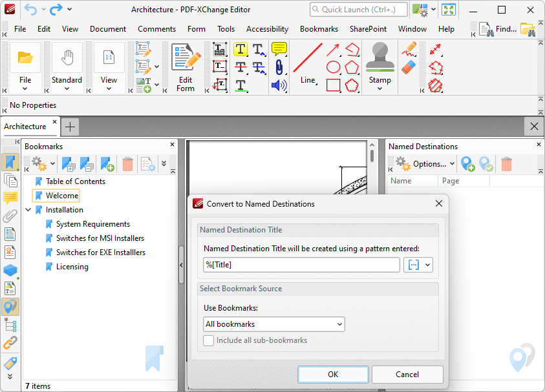Image resolution: width=545 pixels, height=392 pixels.
Task: Select the Licensing bookmark
Action: [x=72, y=267]
